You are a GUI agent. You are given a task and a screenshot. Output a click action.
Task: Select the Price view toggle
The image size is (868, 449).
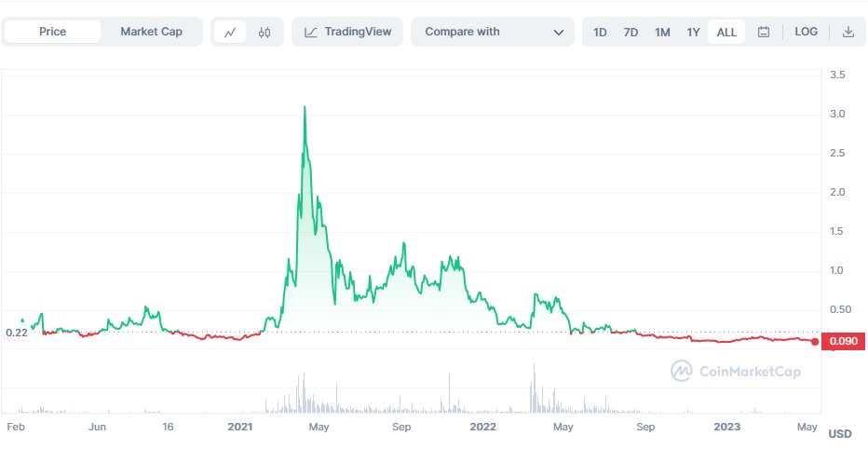click(52, 32)
